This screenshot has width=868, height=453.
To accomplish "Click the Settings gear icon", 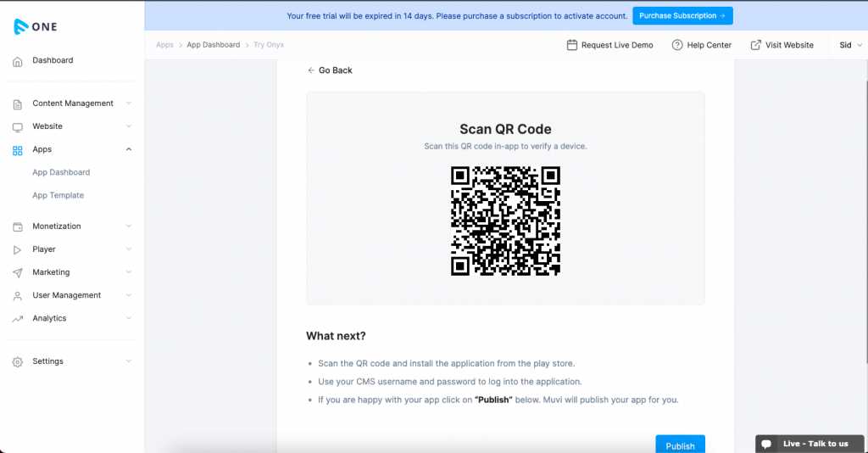I will (18, 362).
